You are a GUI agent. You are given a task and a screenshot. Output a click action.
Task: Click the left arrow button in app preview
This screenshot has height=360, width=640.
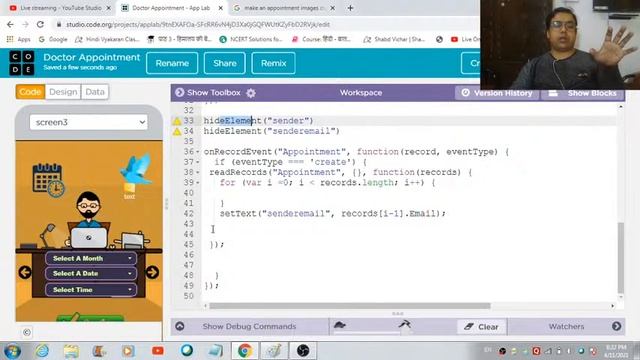click(x=25, y=272)
